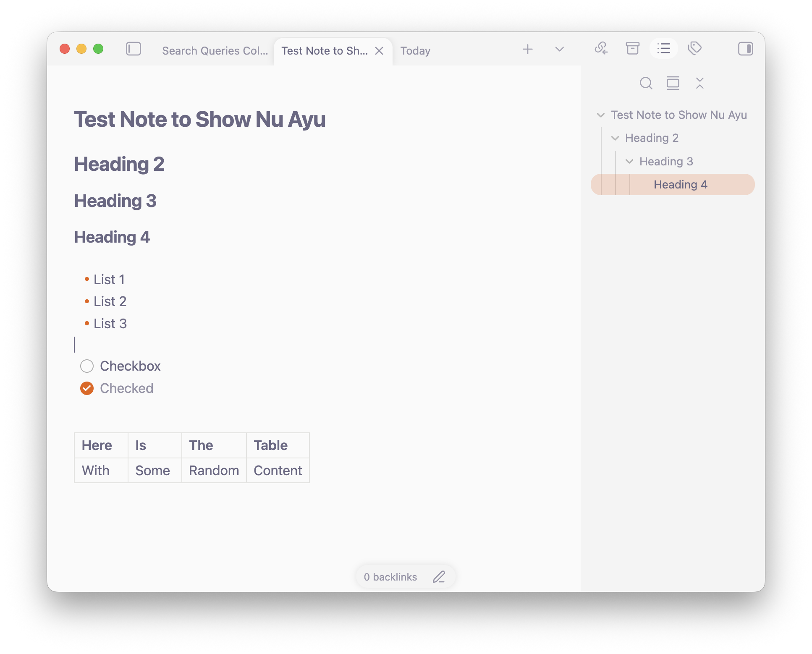The height and width of the screenshot is (654, 812).
Task: Open the archive box icon
Action: point(633,48)
